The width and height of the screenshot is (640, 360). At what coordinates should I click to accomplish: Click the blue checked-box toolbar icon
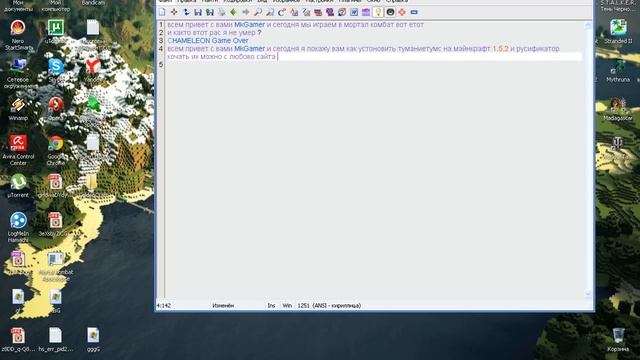[x=354, y=12]
